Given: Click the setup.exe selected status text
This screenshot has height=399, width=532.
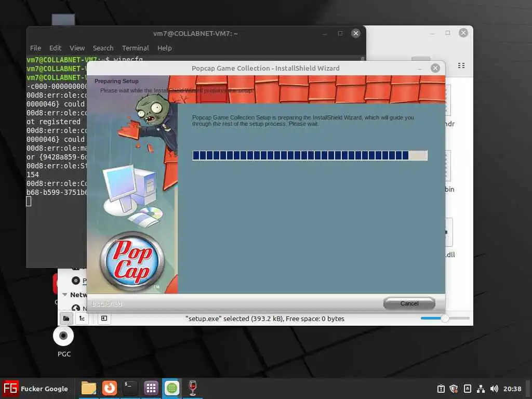Looking at the screenshot, I should (264, 318).
